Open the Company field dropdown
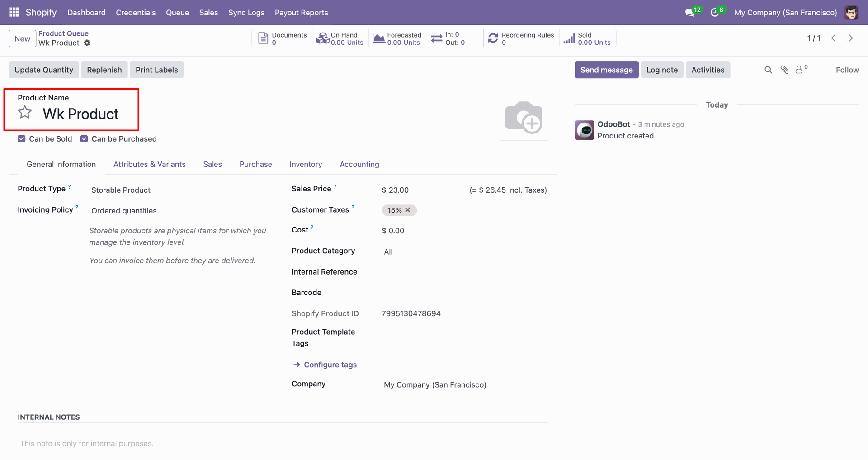Viewport: 868px width, 460px height. coord(465,385)
